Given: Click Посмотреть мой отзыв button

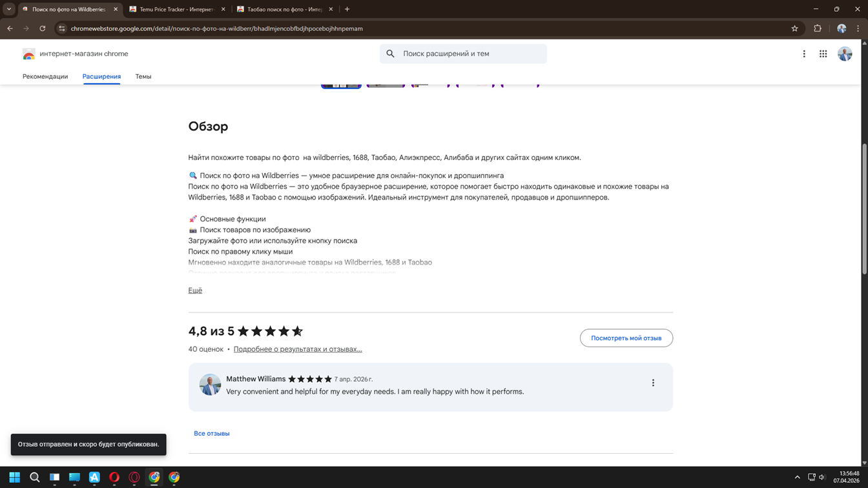Looking at the screenshot, I should (x=626, y=338).
